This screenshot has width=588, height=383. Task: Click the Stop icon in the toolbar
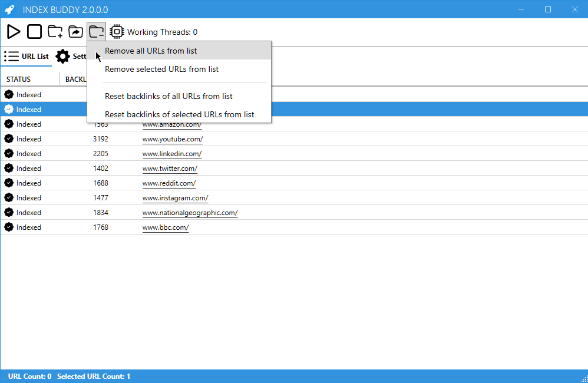coord(34,31)
